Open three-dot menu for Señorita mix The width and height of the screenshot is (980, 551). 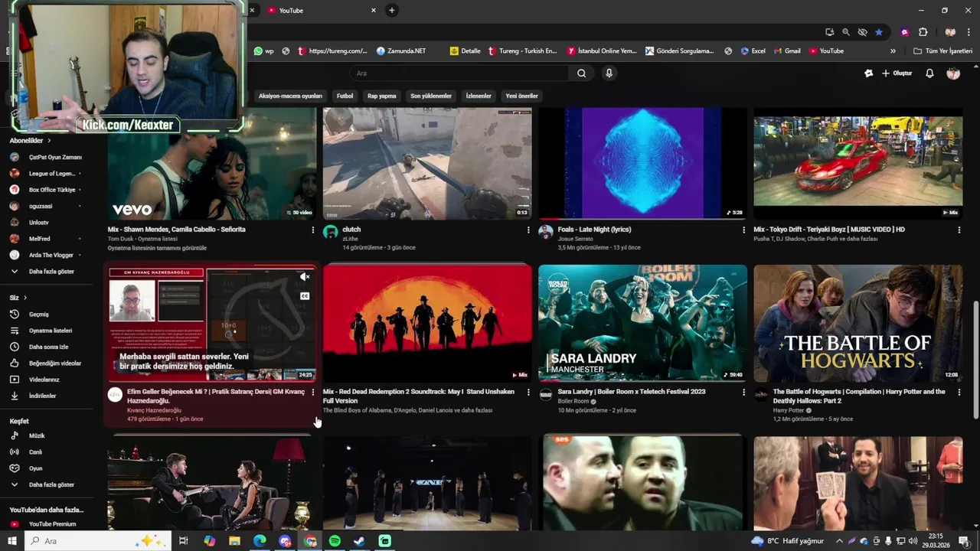pos(312,230)
